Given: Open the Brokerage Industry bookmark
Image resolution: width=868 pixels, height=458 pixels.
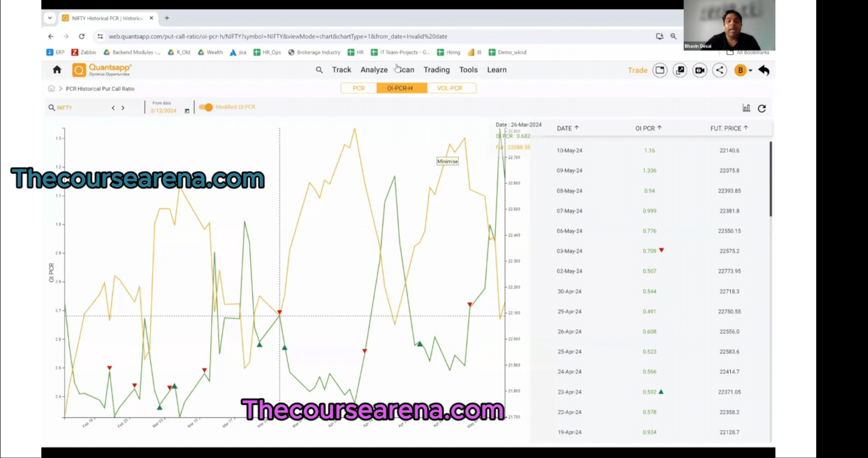Looking at the screenshot, I should [314, 52].
